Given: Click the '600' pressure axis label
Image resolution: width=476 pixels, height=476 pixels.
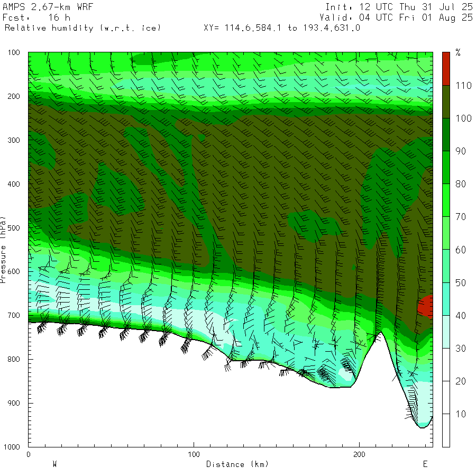Looking at the screenshot, I should [14, 271].
